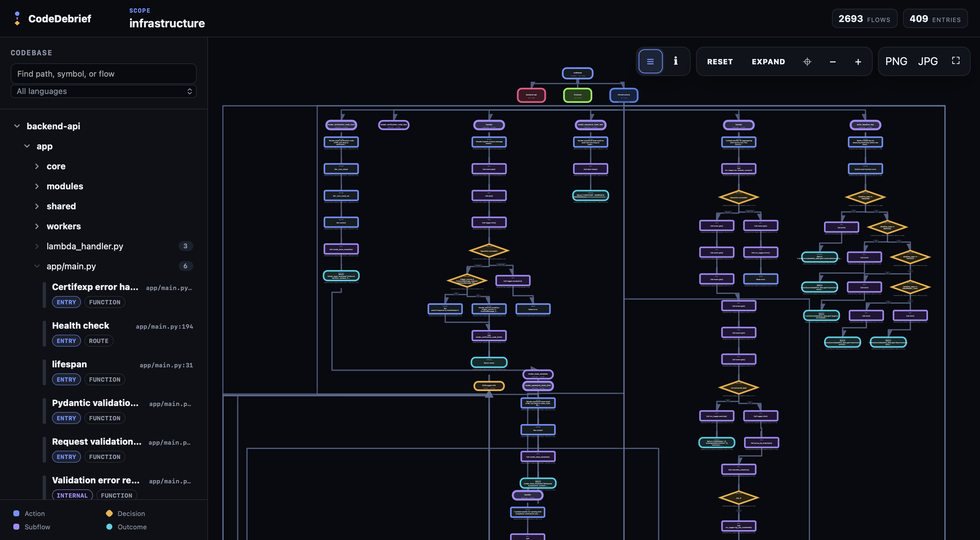Collapse the backend-api tree chevron
The image size is (980, 540).
17,126
